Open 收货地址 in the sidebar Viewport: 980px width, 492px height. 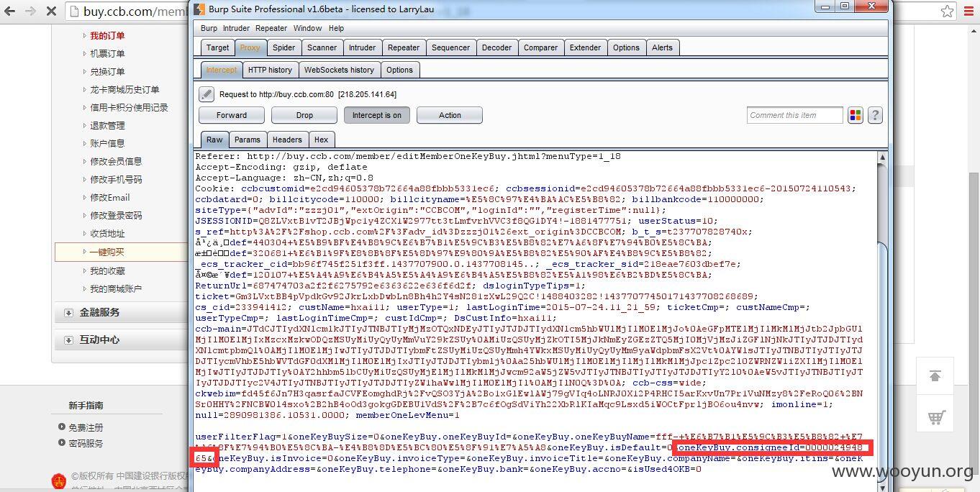point(107,234)
